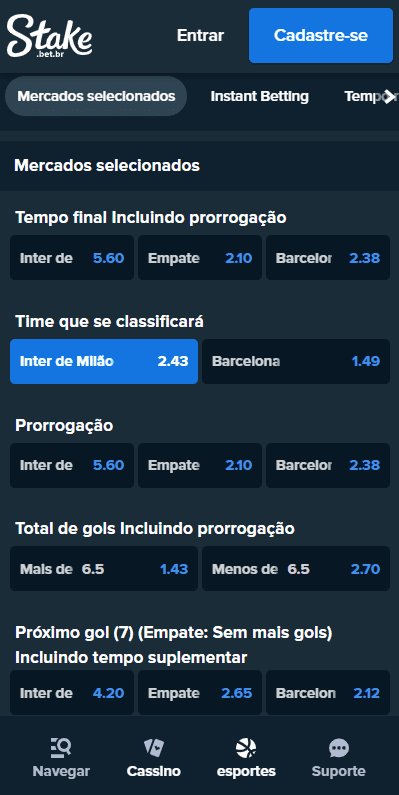Pick Barcelona 2.12 for Próximo gol
Viewport: 399px width, 795px height.
328,693
